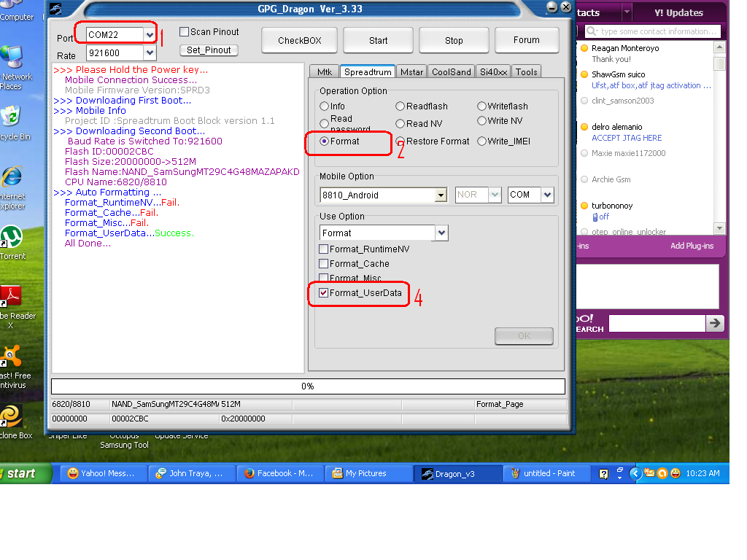Click the magnifier icon in Yahoo contact search

click(x=591, y=31)
